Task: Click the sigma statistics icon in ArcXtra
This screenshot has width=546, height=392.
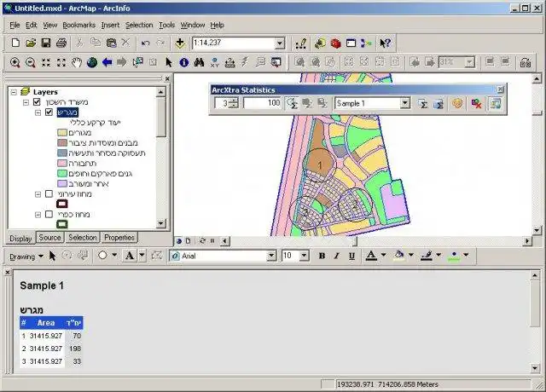Action: 422,104
